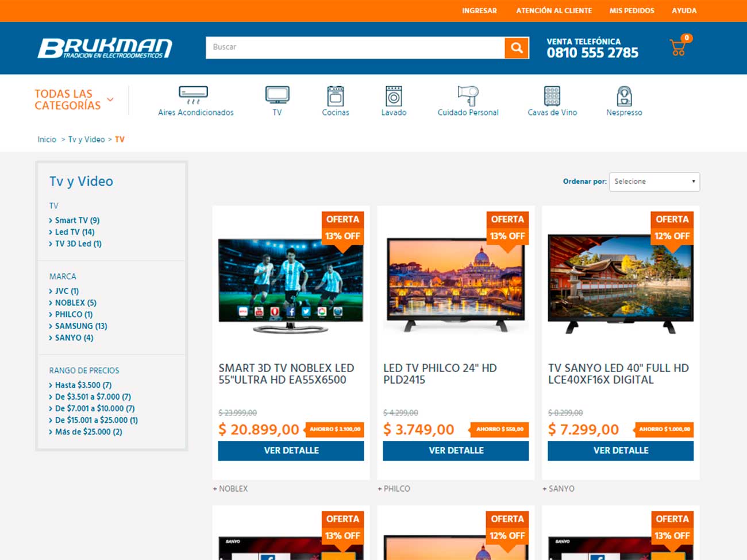The width and height of the screenshot is (747, 560).
Task: Click the Tv y Video sidebar heading
Action: [81, 181]
